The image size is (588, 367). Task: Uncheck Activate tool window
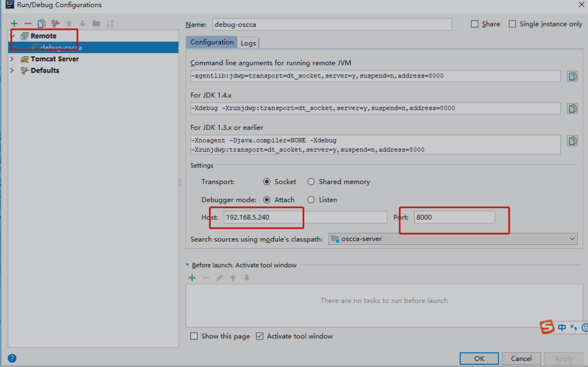point(260,336)
